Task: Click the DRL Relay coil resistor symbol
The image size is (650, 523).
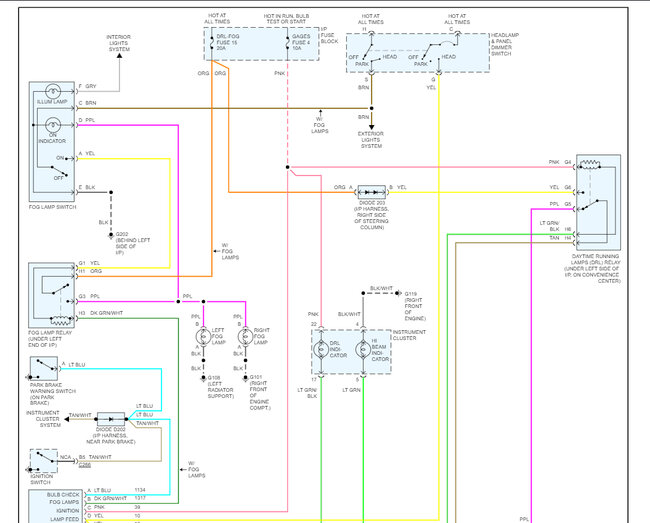Action: click(590, 165)
